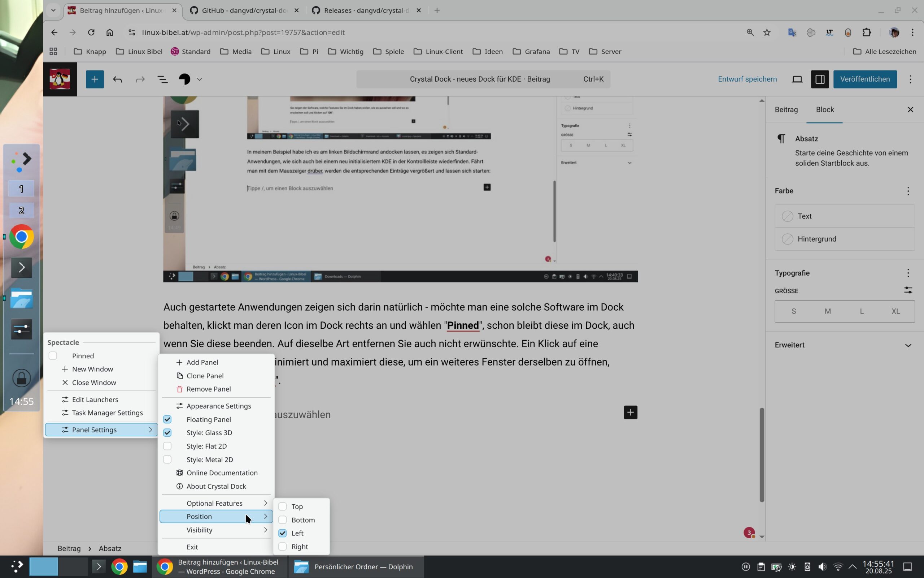Select Style: Glass 3D checkbox
Screen dimensions: 924x578
[167, 433]
